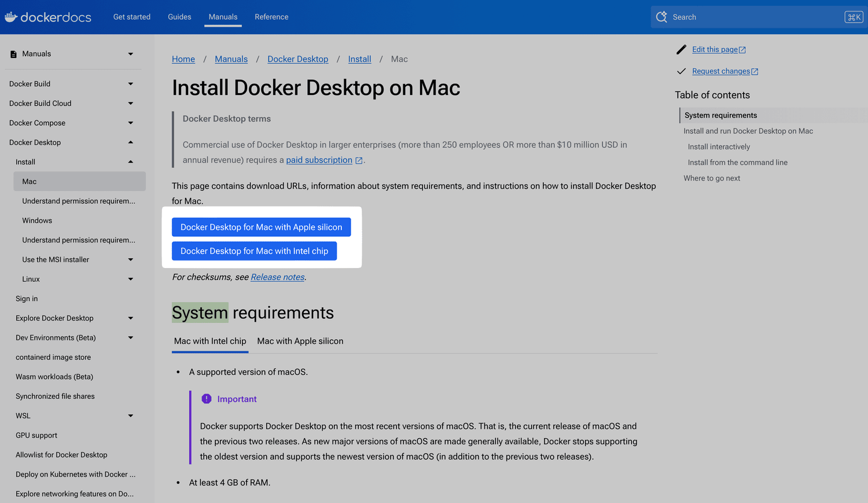Open Explore networking features sidebar item
Screen dimensions: 868x503
(75, 494)
